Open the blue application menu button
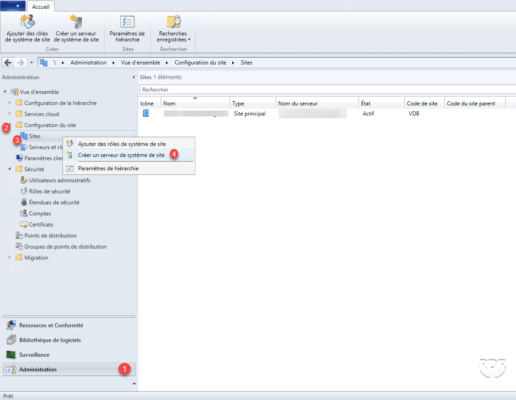Screen dimensions: 516x400 click(x=13, y=6)
